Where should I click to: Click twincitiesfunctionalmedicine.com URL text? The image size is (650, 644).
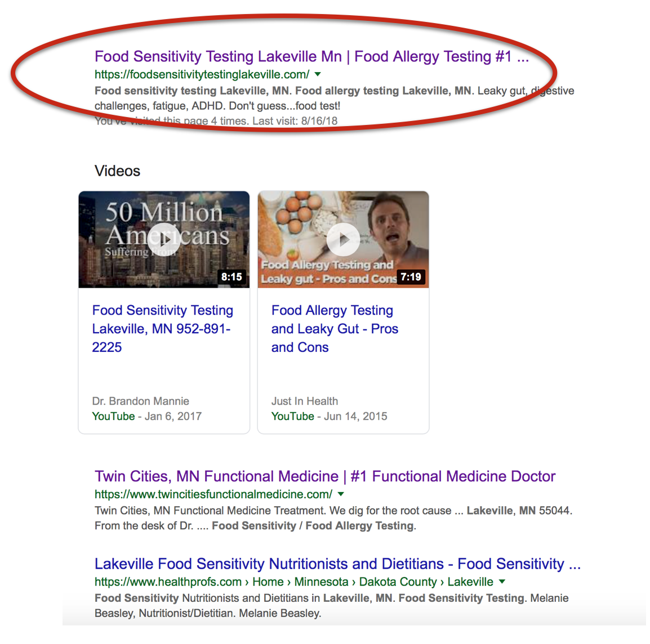point(213,494)
